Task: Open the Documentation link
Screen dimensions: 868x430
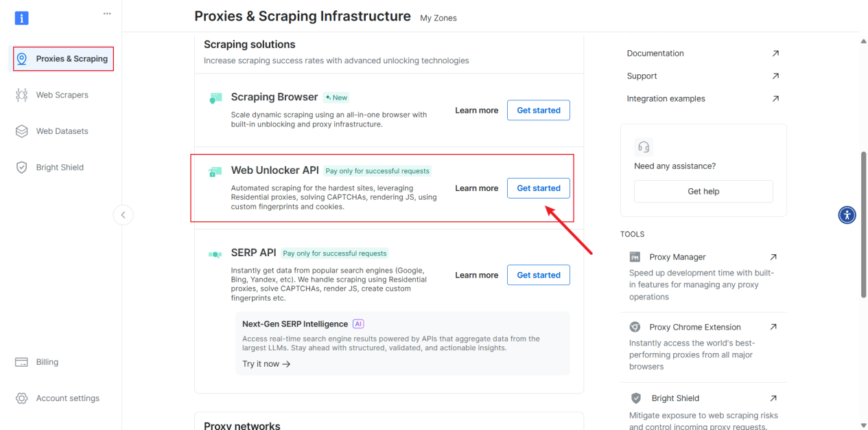Action: 655,53
